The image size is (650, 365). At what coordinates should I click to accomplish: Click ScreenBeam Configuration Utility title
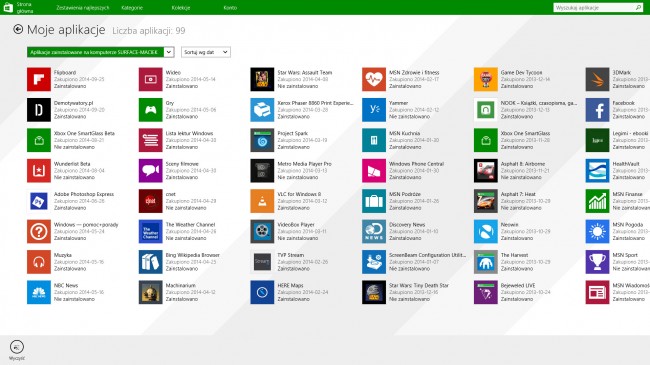(427, 255)
